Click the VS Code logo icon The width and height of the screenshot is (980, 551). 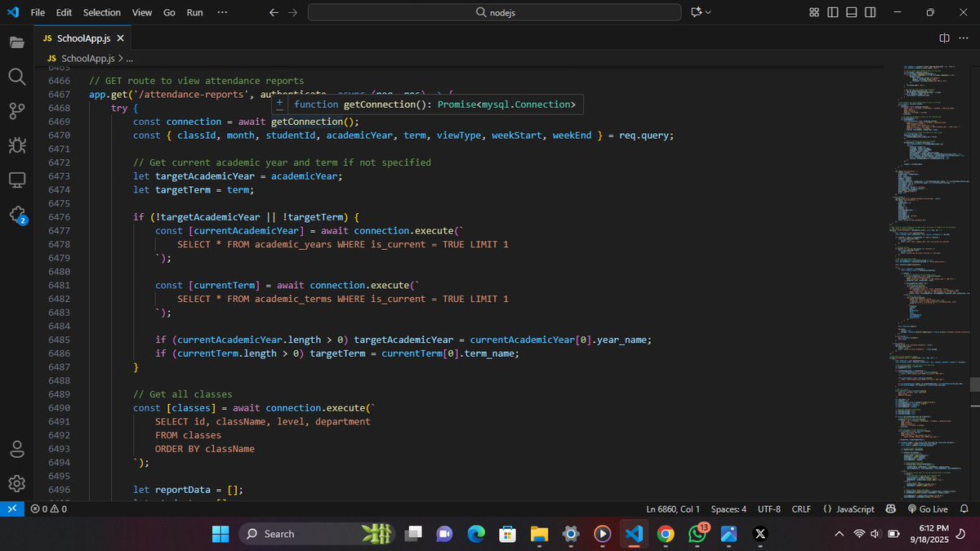tap(13, 12)
